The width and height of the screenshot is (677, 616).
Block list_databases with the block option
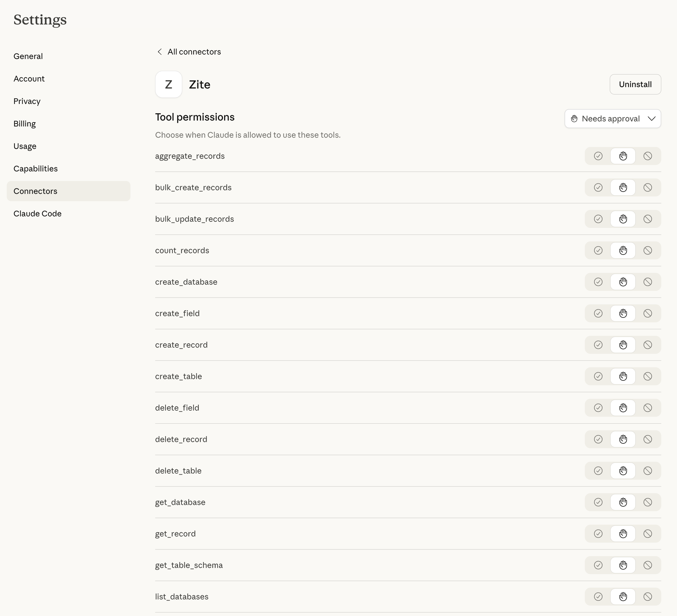pos(647,597)
